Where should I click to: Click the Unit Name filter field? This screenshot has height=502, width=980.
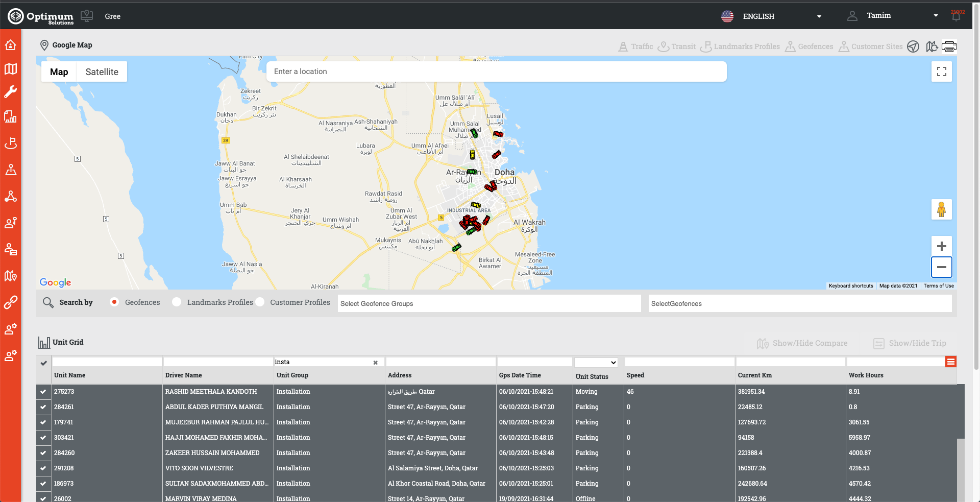point(107,362)
